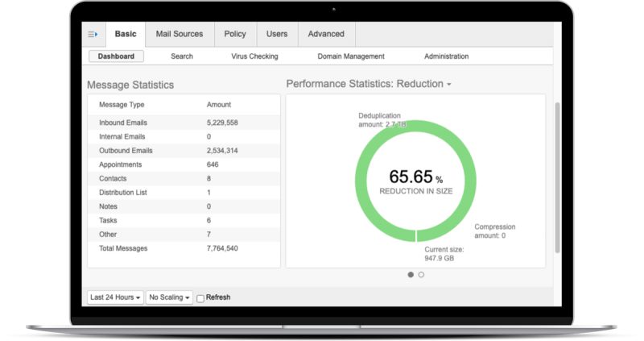Open the Advanced tab
The height and width of the screenshot is (341, 644).
(326, 34)
